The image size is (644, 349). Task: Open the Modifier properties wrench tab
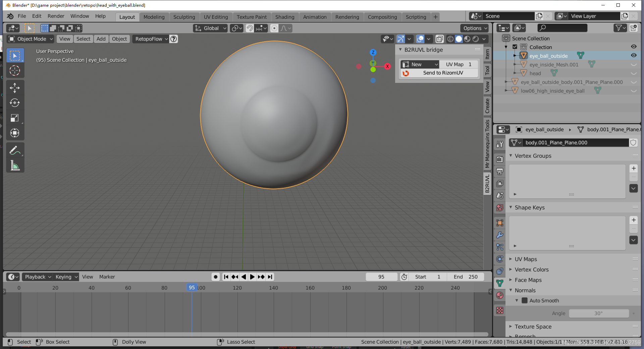click(500, 235)
